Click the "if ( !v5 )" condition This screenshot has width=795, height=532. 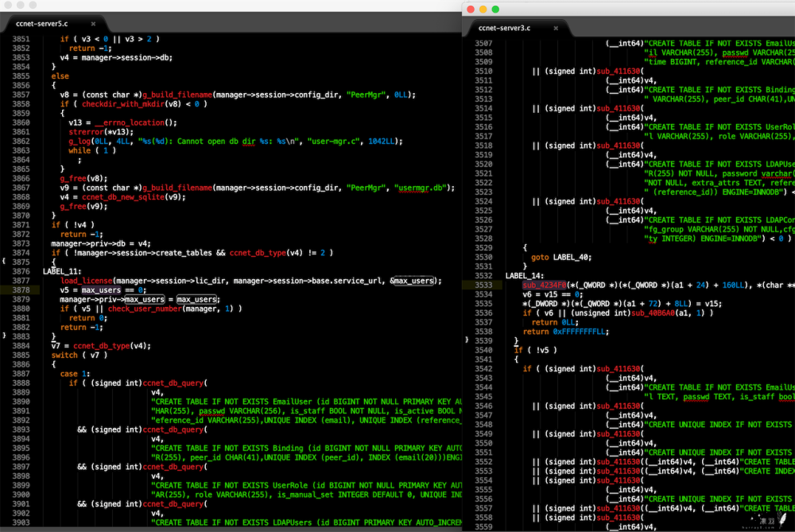pos(535,351)
